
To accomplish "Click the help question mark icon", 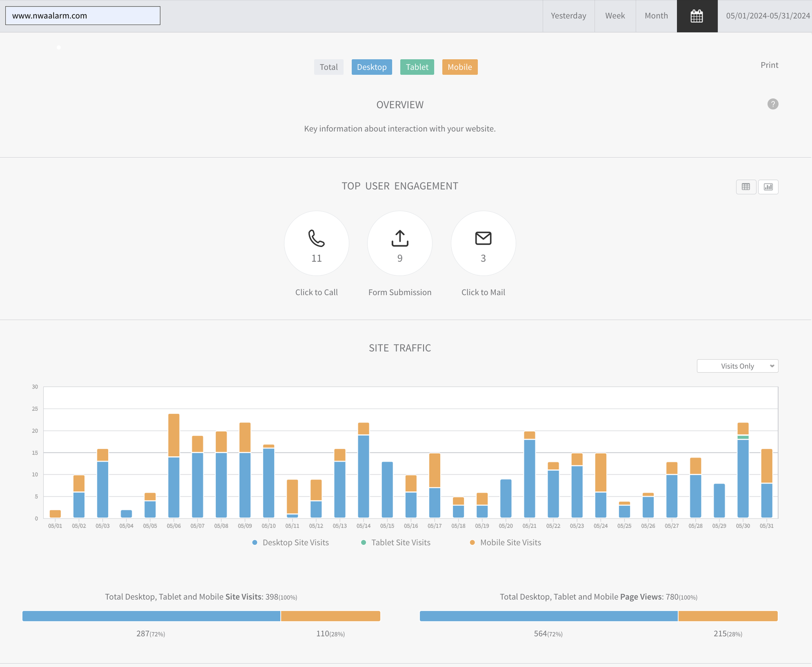I will 773,104.
